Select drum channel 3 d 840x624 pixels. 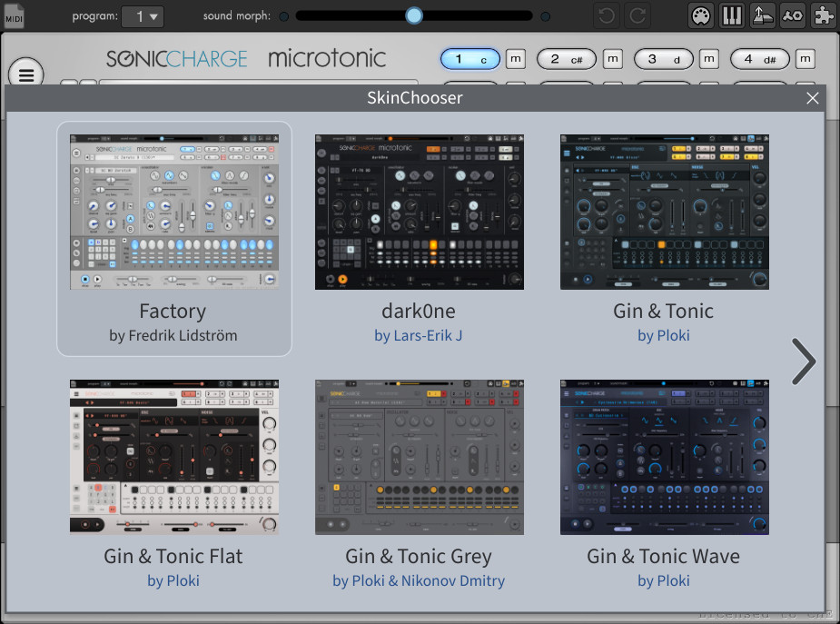click(663, 59)
